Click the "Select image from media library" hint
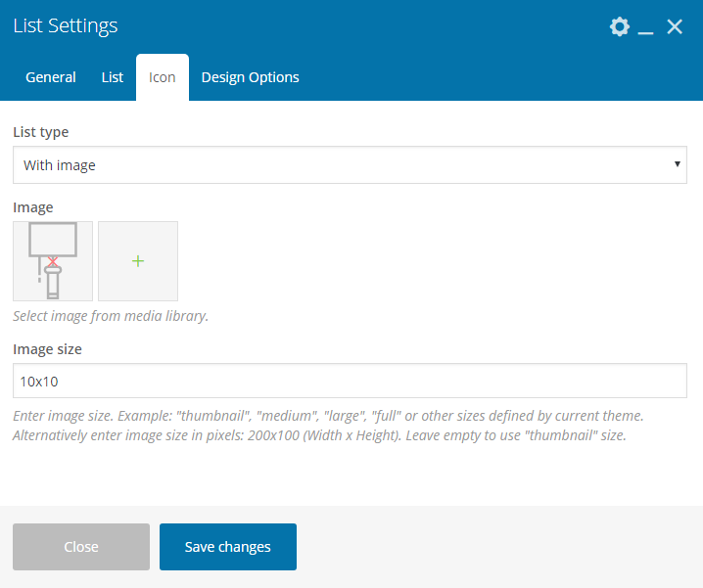 click(111, 316)
